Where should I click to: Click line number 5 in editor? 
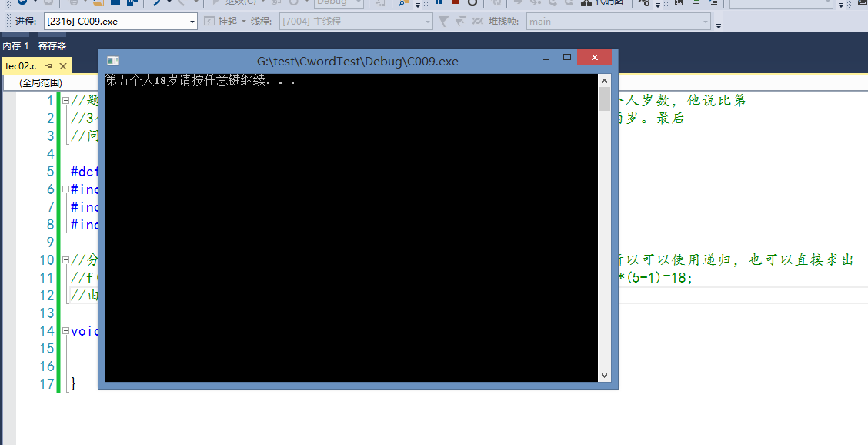click(50, 172)
